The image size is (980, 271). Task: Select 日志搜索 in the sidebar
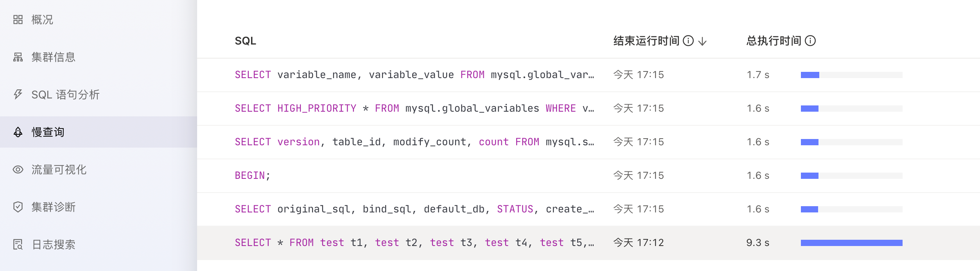pyautogui.click(x=53, y=244)
